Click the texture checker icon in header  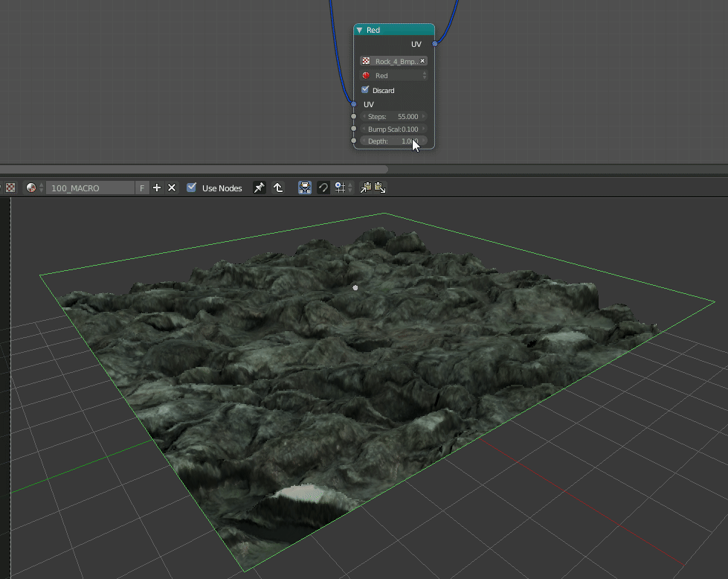pyautogui.click(x=10, y=188)
